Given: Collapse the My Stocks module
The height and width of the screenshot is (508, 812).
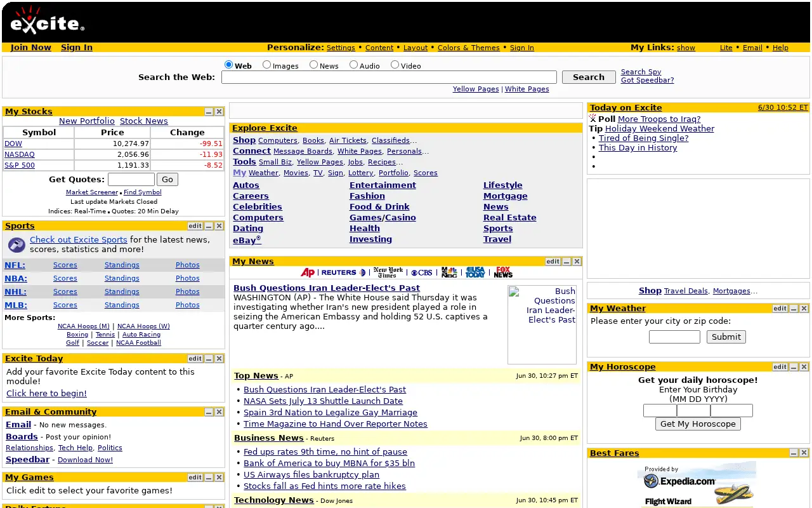Looking at the screenshot, I should point(209,112).
